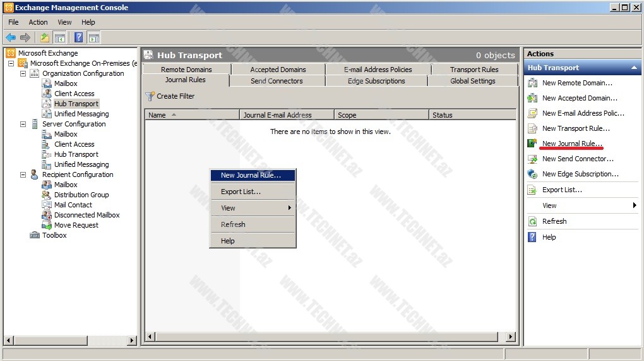This screenshot has height=361, width=644.
Task: Collapse the Server Configuration tree node
Action: click(x=23, y=124)
